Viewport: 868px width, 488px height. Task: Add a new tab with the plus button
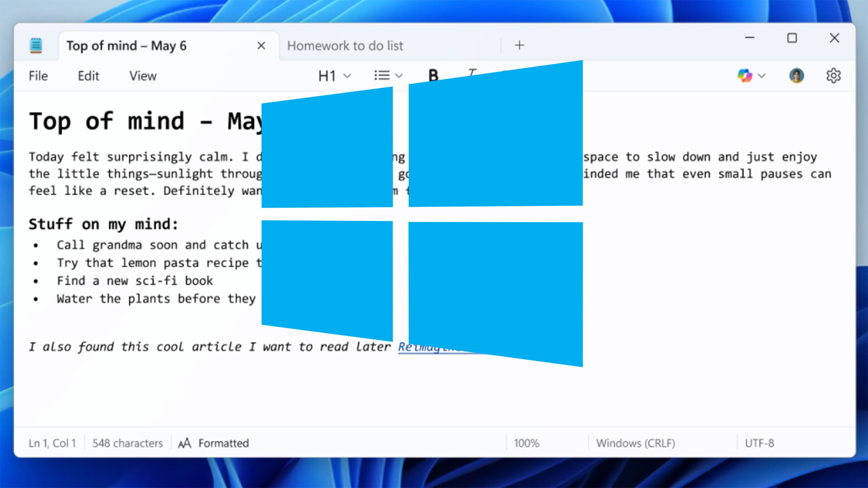(x=520, y=45)
